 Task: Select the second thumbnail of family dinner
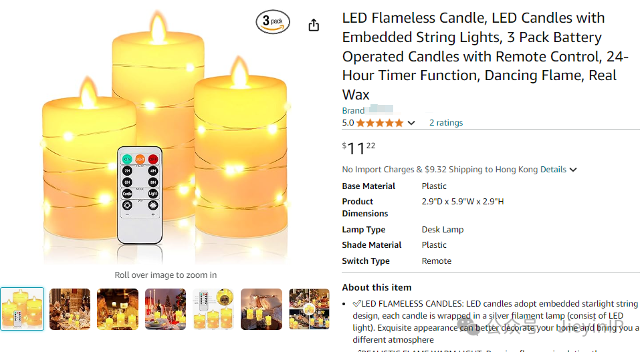(x=70, y=309)
